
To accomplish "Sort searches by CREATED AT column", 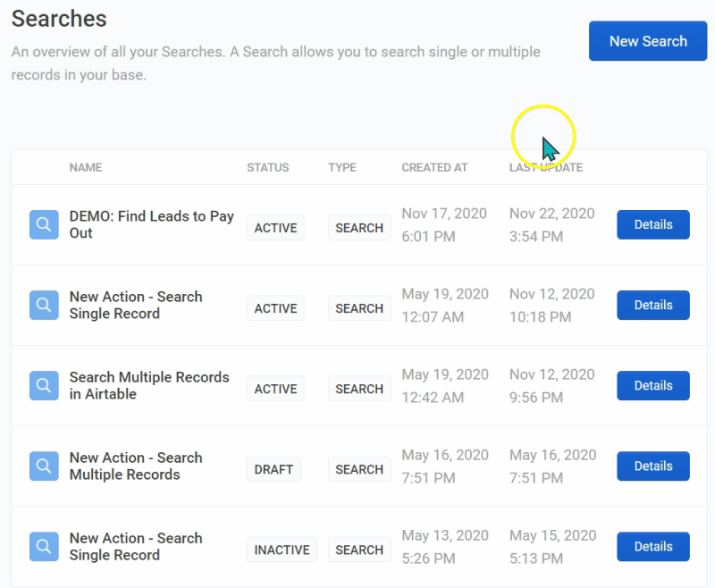I will [434, 167].
